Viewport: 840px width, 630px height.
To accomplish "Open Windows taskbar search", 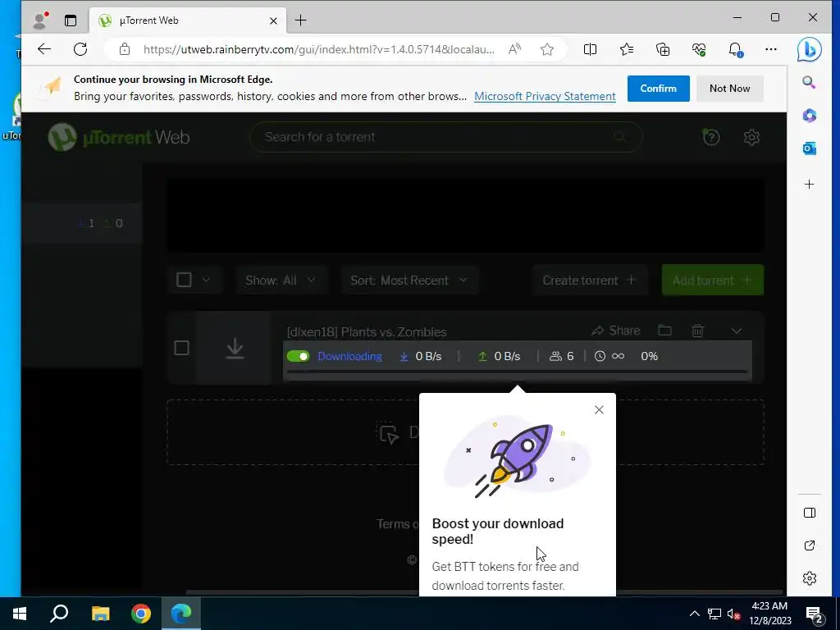I will click(59, 614).
